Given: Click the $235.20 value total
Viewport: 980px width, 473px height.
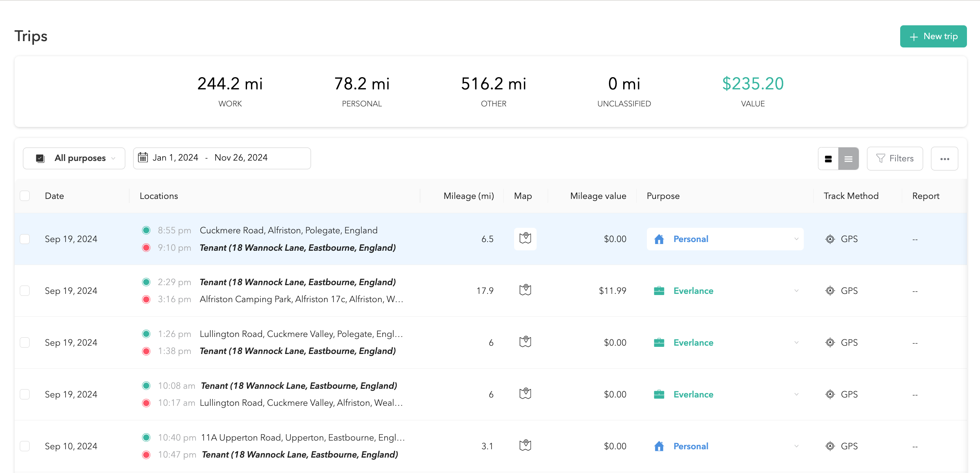Looking at the screenshot, I should [753, 84].
